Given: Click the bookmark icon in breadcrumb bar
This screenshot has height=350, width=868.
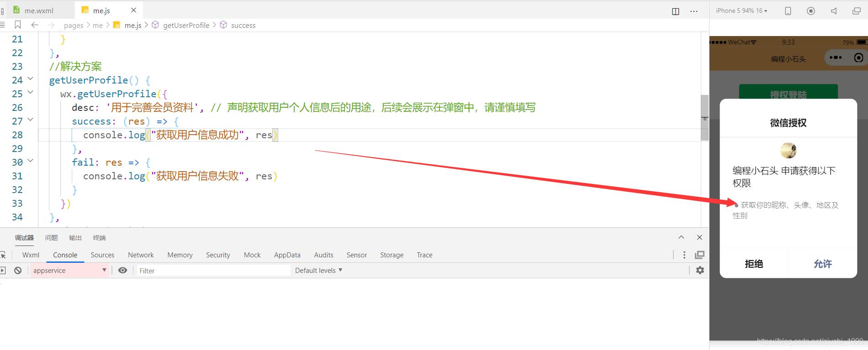Looking at the screenshot, I should pyautogui.click(x=18, y=25).
